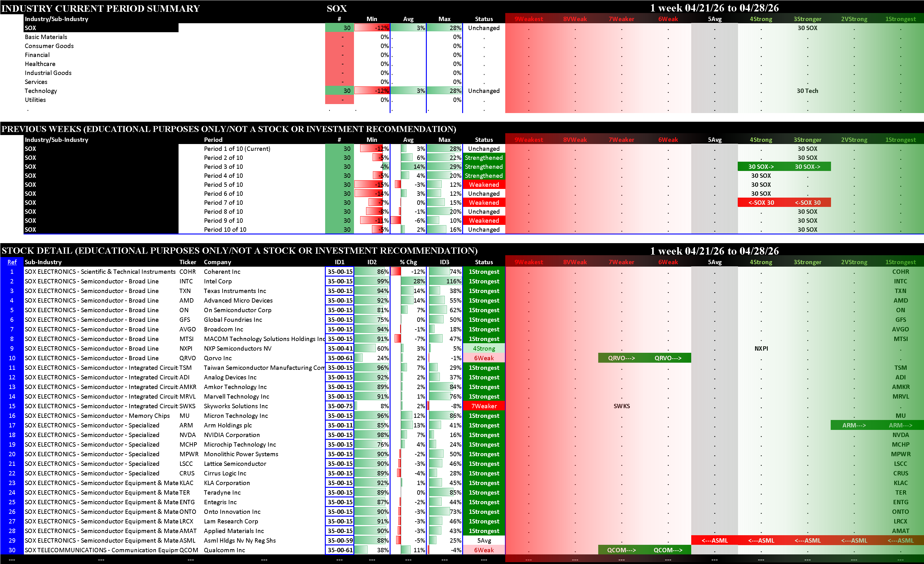Click the Intel Corp company name
Screen dimensions: 924x564
218,281
